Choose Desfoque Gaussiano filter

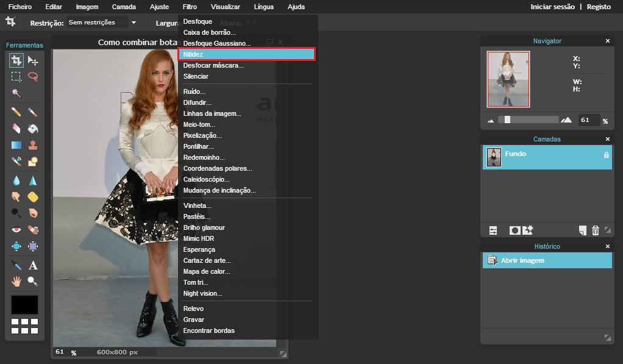coord(217,43)
